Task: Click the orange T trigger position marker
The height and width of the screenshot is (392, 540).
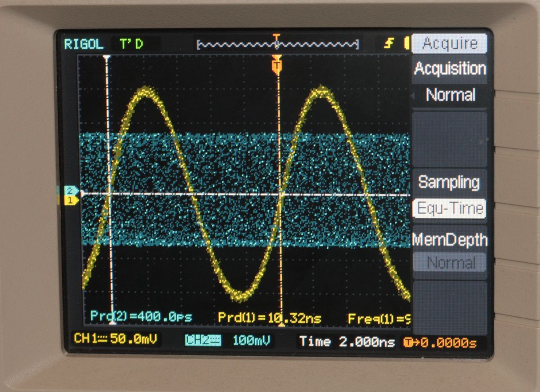Action: [x=277, y=65]
